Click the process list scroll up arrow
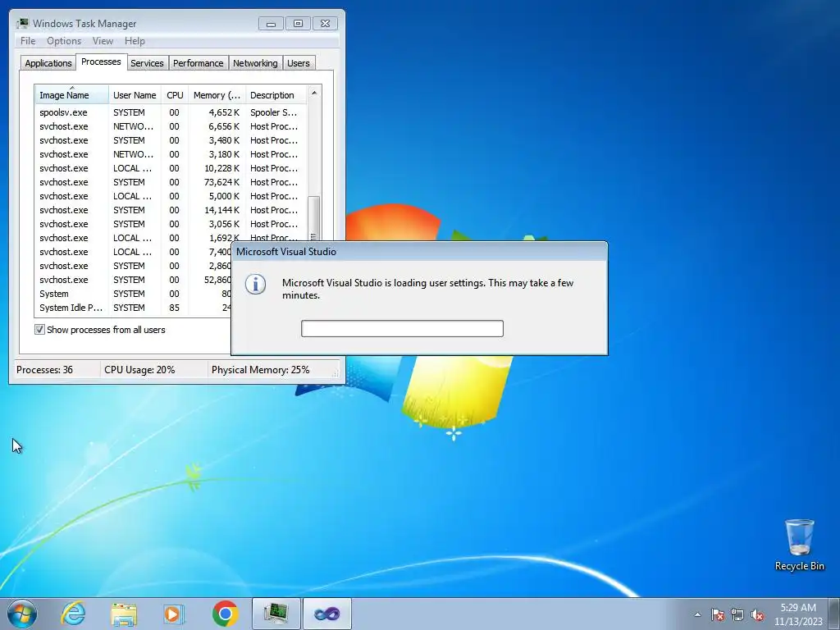840x630 pixels. (314, 94)
